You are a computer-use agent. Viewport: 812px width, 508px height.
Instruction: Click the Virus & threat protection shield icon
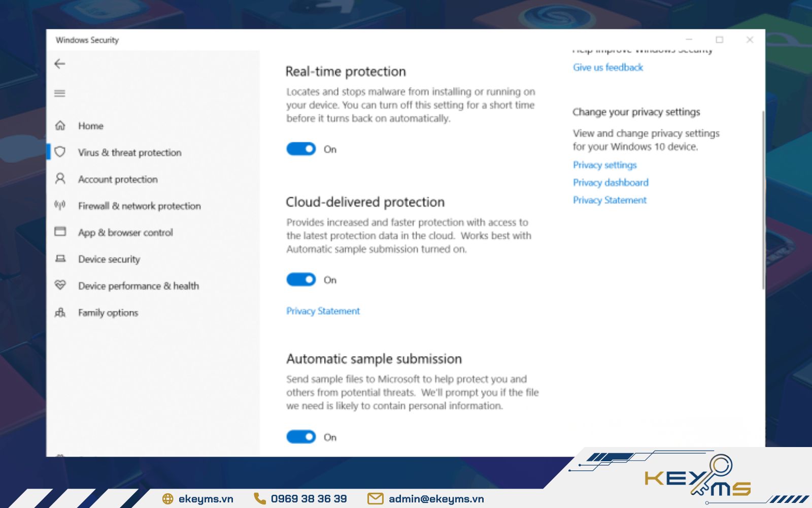[x=60, y=152]
